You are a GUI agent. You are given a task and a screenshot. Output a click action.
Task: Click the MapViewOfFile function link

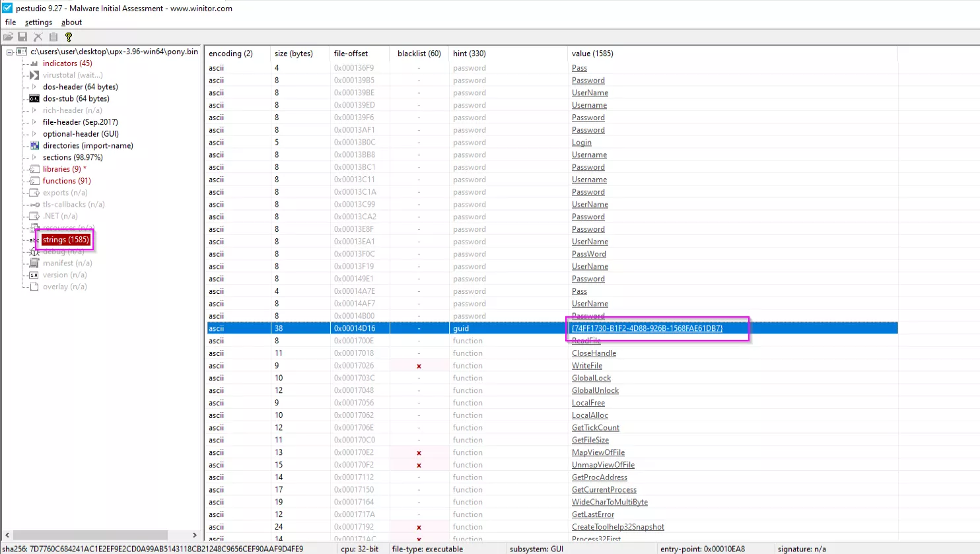[x=598, y=452]
